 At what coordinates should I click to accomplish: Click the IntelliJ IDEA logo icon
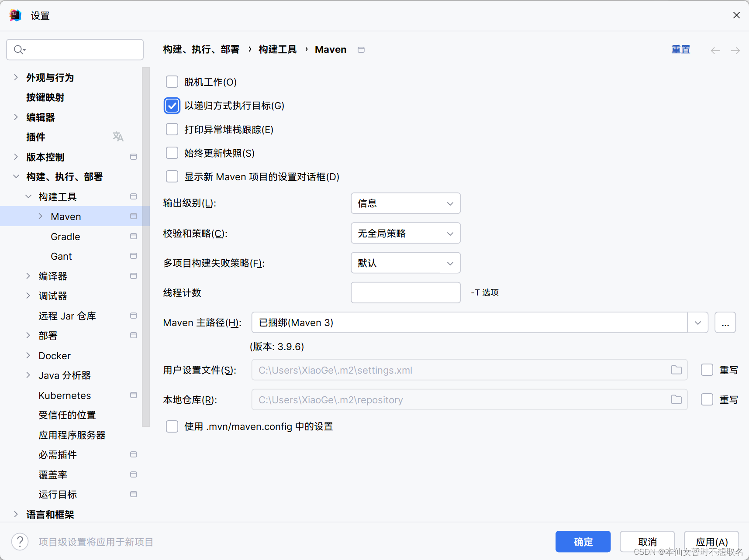15,15
